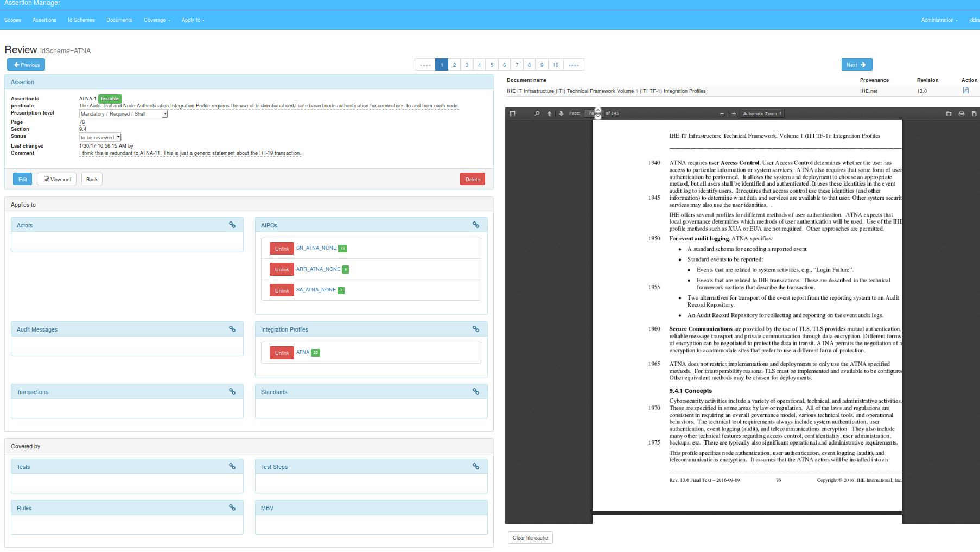Zoom out in the PDF viewer
The width and height of the screenshot is (980, 552).
pos(722,113)
